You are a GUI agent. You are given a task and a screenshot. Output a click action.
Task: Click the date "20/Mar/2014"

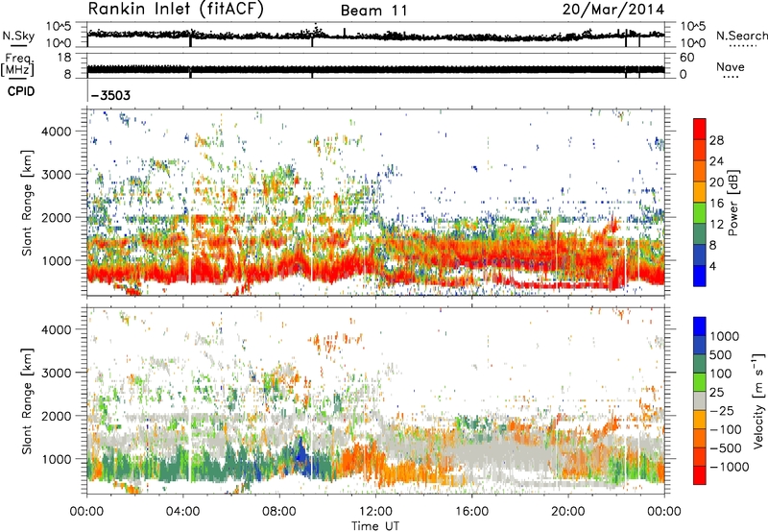point(613,10)
